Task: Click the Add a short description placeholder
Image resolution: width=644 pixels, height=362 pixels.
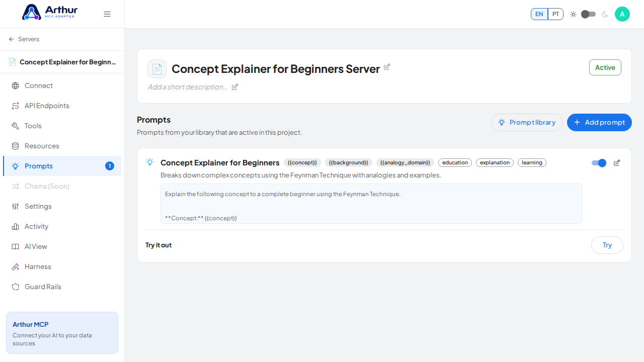Action: point(188,87)
